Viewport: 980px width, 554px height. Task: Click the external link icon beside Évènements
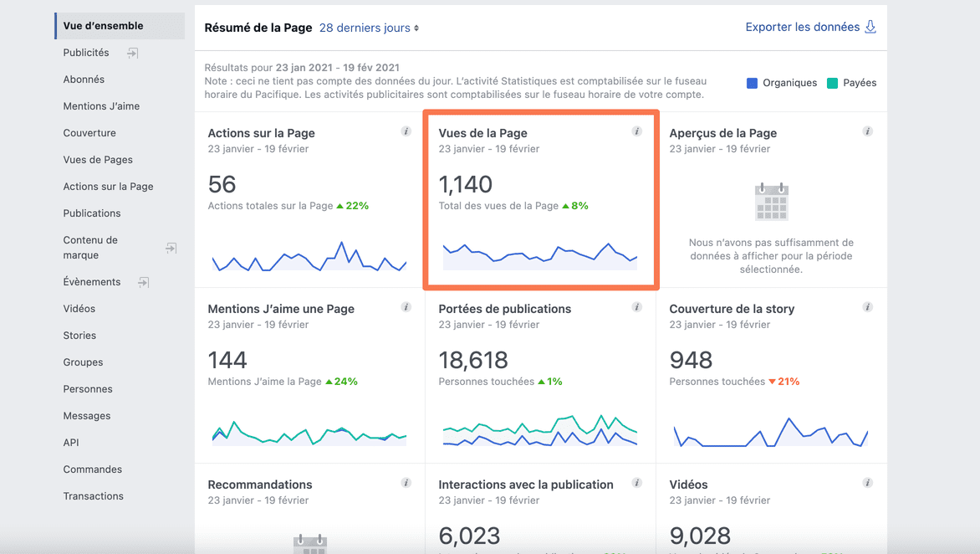(144, 283)
